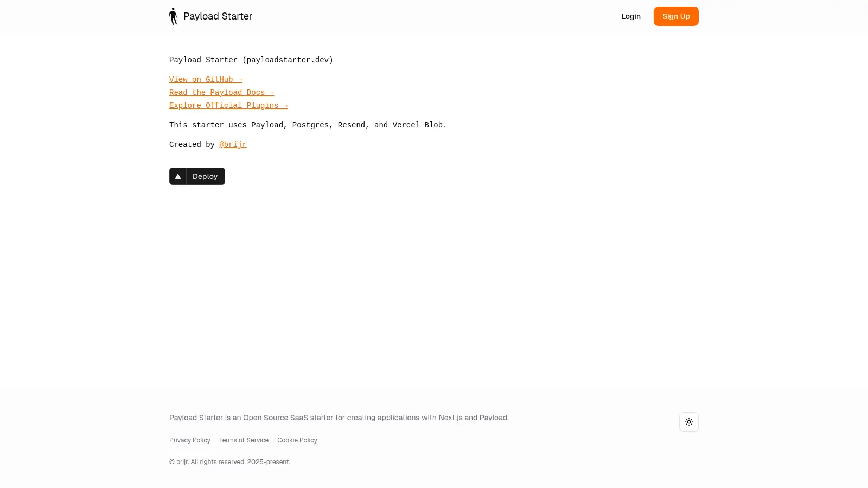Click the "This starter uses Payload, Postgres" sentence
This screenshot has height=488, width=868.
pos(308,125)
